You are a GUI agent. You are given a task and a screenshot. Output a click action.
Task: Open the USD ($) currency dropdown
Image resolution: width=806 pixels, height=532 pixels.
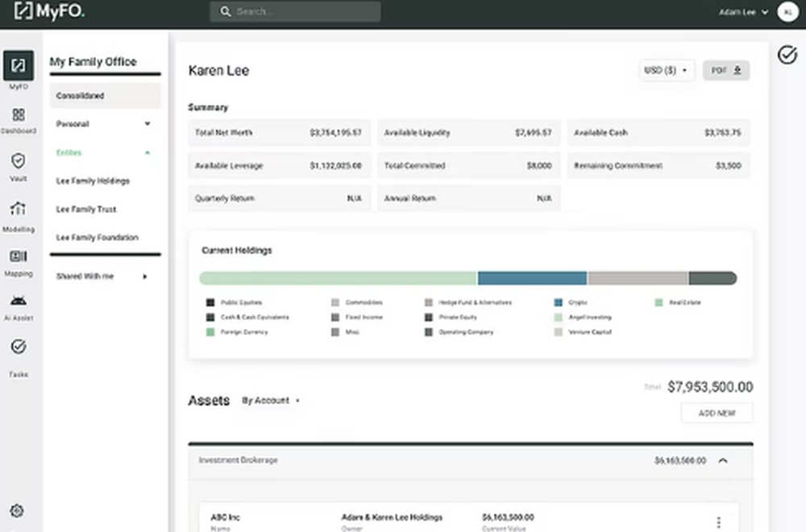[666, 70]
